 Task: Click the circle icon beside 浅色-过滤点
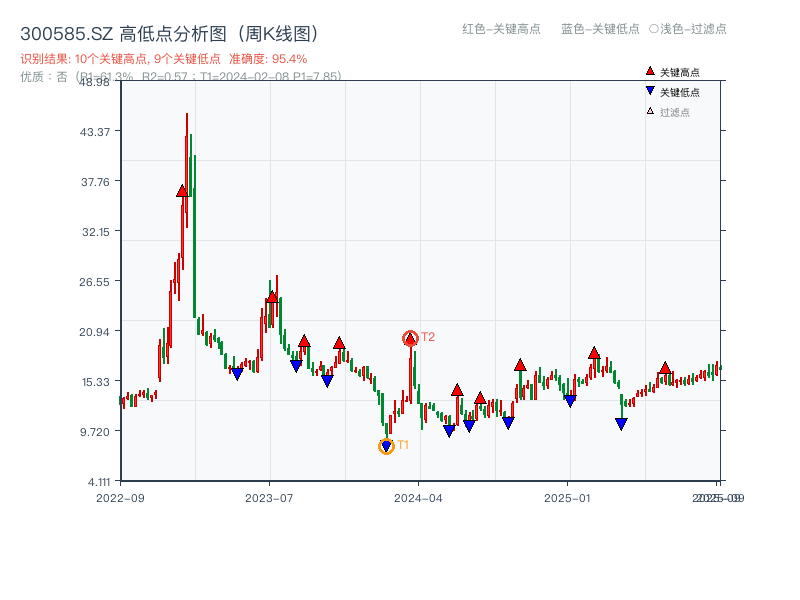pos(654,30)
